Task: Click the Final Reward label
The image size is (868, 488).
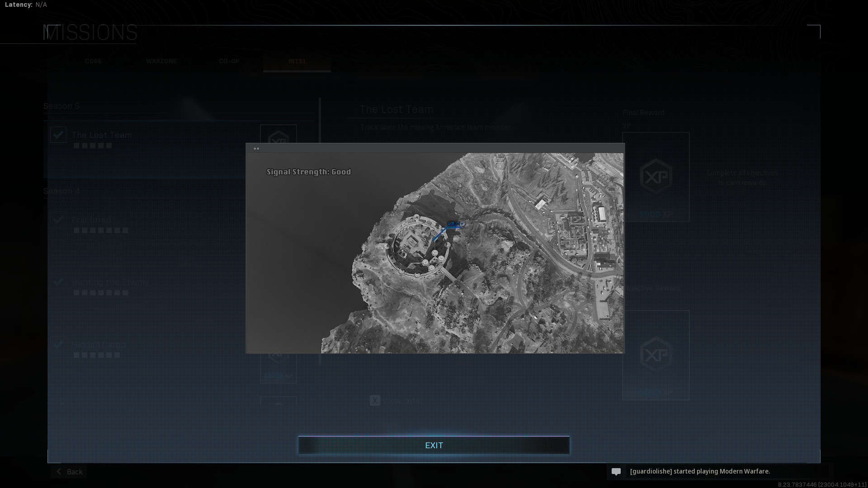Action: 643,113
